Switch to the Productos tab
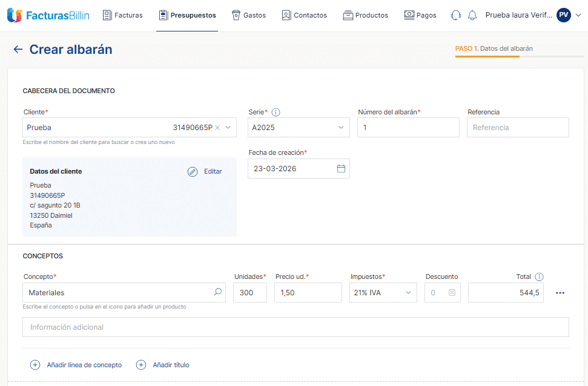This screenshot has width=588, height=386. coord(366,15)
